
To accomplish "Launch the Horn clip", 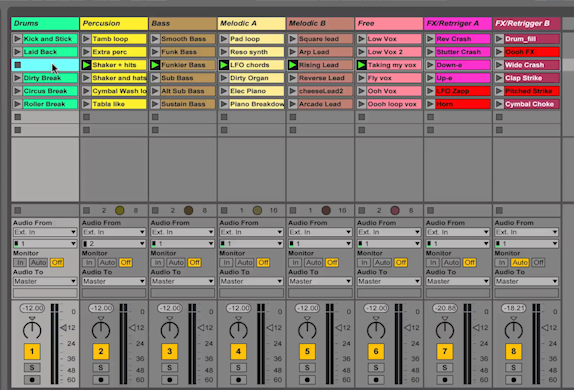I will click(430, 104).
